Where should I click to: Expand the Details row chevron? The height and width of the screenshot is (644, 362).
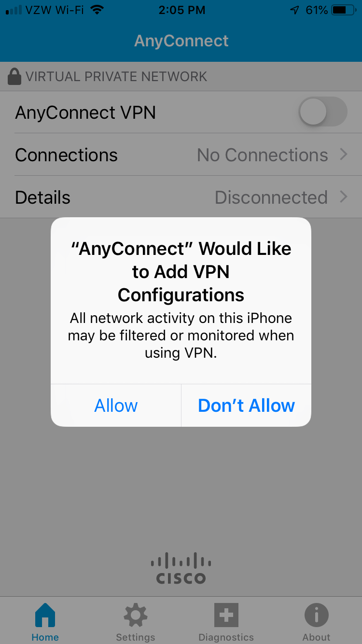coord(344,197)
